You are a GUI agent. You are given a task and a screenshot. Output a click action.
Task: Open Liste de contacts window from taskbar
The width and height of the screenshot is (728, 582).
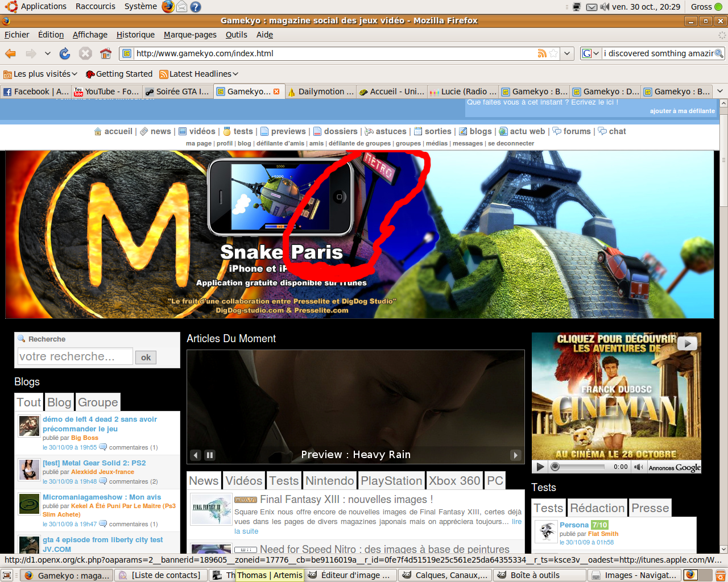click(x=161, y=575)
